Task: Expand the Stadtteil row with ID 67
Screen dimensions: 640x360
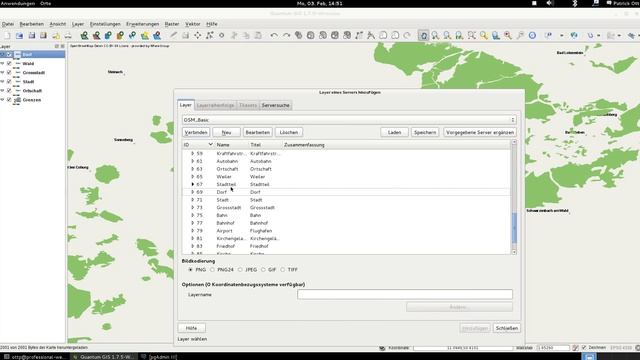Action: pos(193,184)
